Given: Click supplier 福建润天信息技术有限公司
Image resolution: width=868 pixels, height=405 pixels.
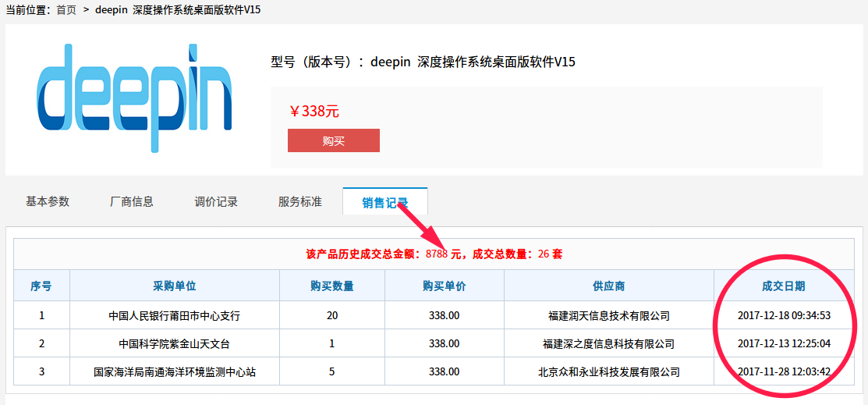Looking at the screenshot, I should click(x=609, y=316).
